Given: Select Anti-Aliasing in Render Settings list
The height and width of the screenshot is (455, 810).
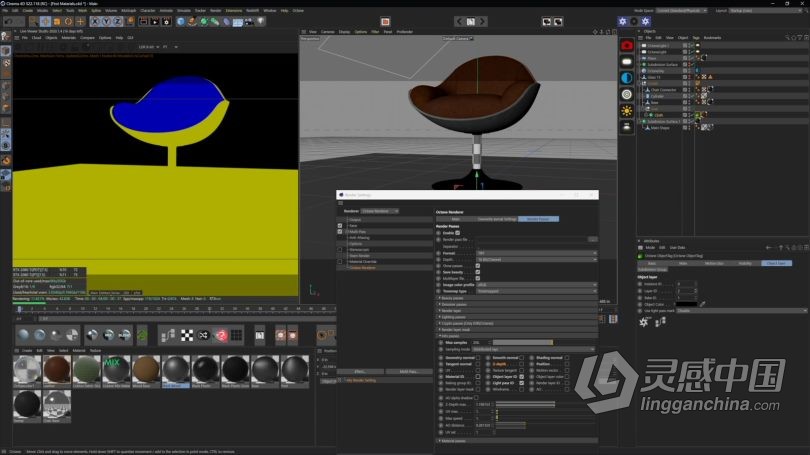Looking at the screenshot, I should [x=359, y=238].
